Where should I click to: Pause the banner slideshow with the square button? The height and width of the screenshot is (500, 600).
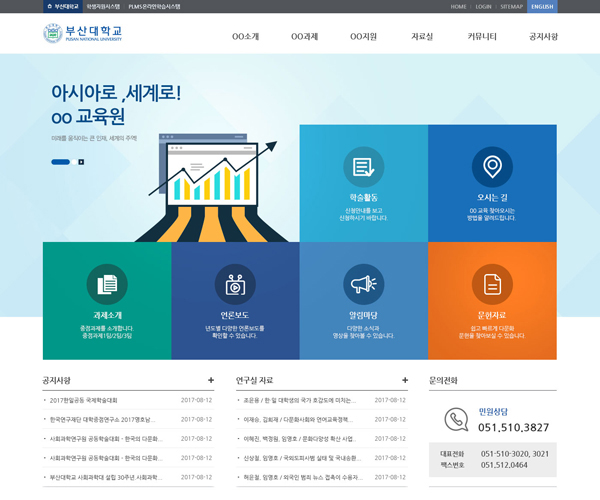(81, 161)
